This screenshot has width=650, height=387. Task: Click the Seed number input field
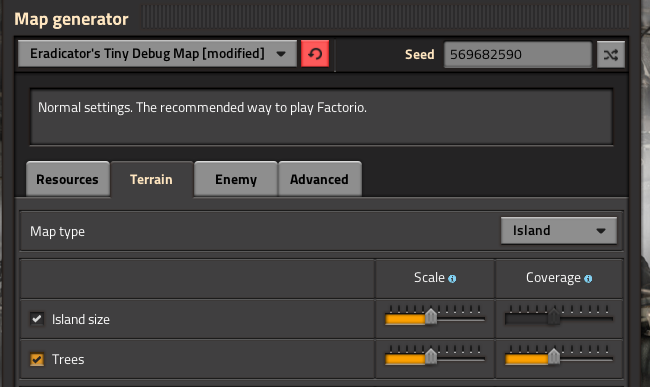point(518,54)
